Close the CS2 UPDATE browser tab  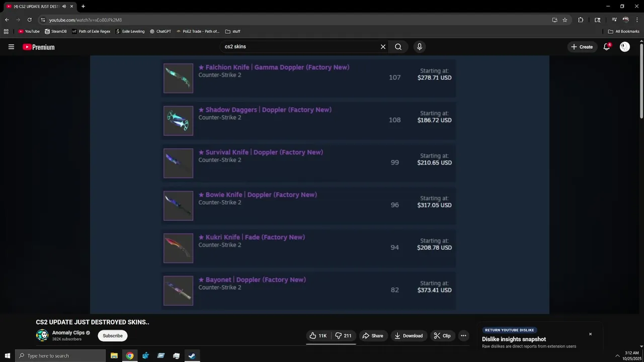[x=71, y=7]
